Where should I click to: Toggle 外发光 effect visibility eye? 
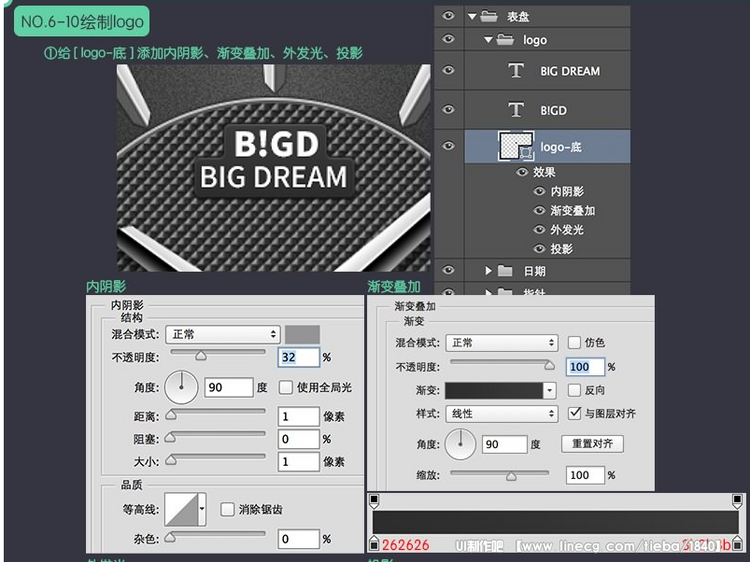(539, 230)
